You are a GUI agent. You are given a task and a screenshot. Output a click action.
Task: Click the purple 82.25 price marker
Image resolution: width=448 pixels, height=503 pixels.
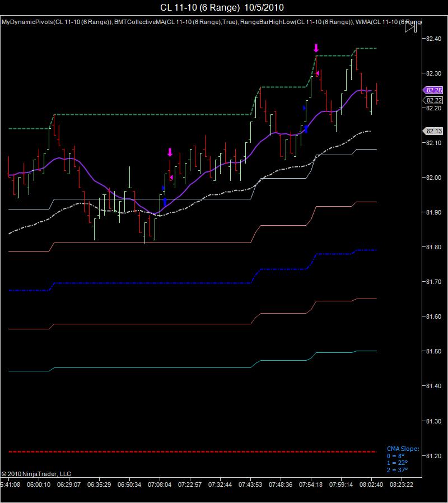point(433,90)
